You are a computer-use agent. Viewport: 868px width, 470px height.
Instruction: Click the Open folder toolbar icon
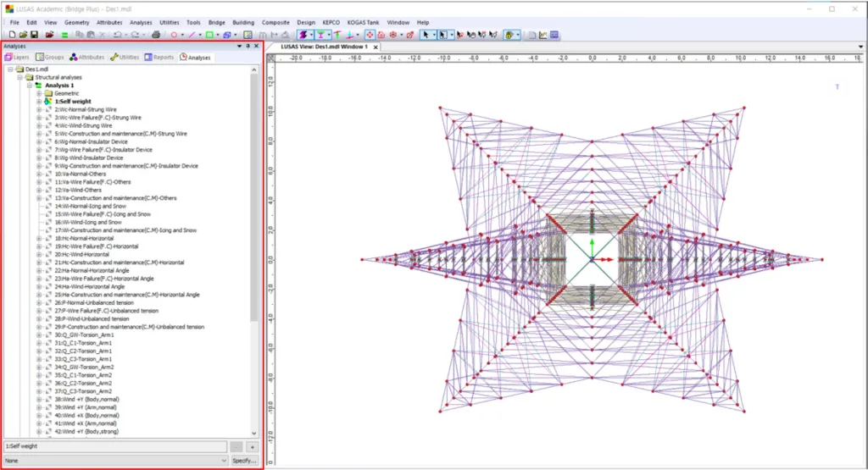point(22,35)
